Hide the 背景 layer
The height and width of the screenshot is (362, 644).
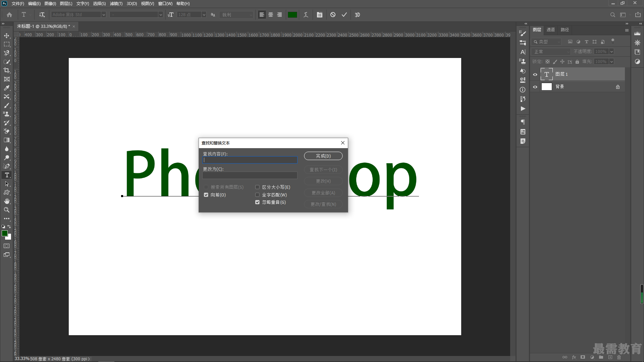click(535, 87)
